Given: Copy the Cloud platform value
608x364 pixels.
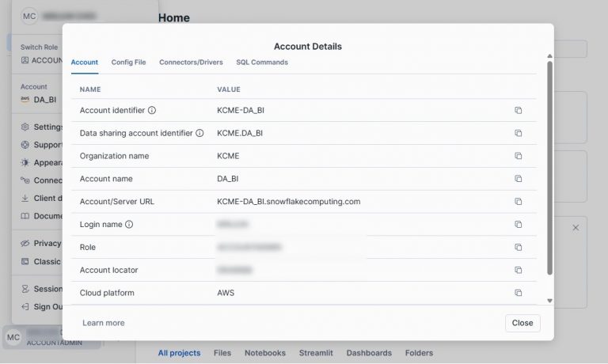Looking at the screenshot, I should click(519, 293).
